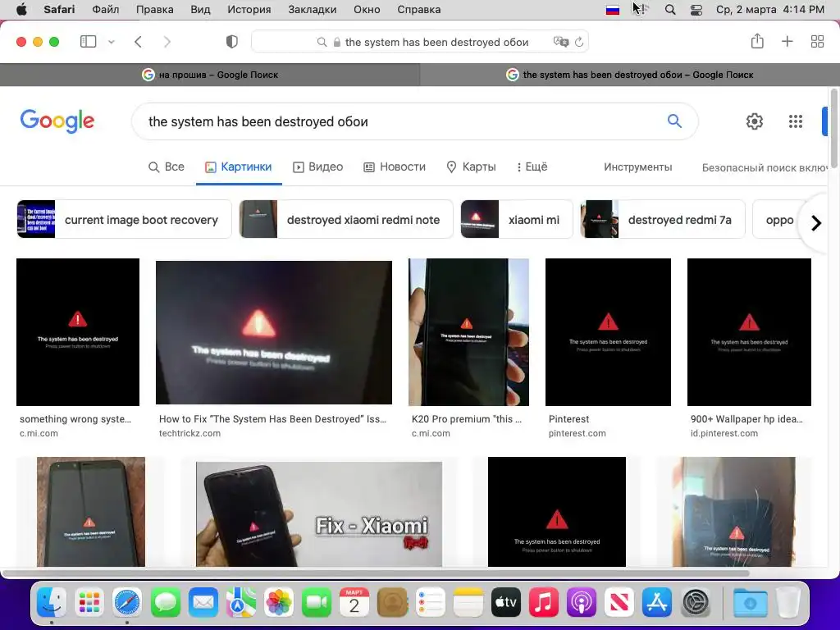Viewport: 840px width, 630px height.
Task: Open the Правка menu
Action: coord(155,9)
